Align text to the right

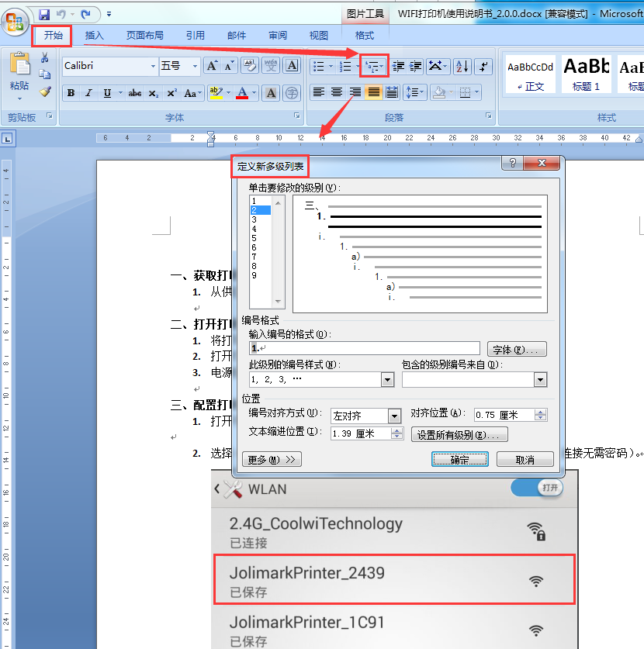355,92
